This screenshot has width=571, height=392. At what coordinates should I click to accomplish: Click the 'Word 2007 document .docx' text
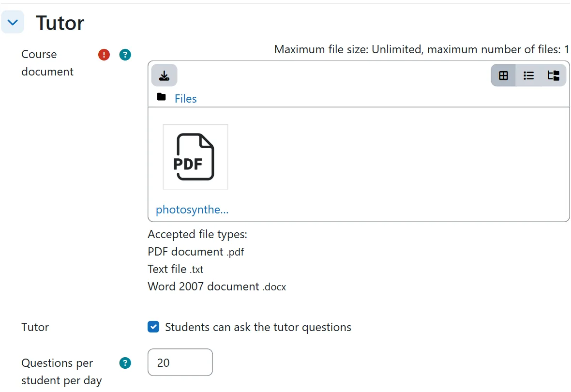coord(217,286)
